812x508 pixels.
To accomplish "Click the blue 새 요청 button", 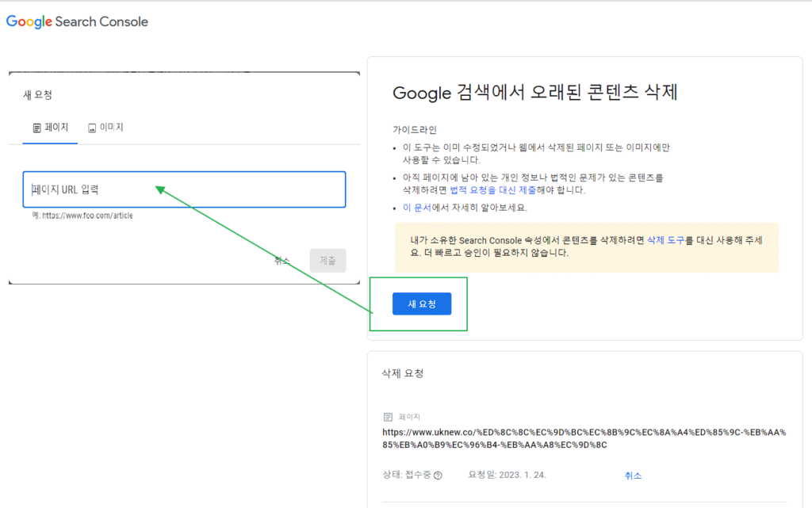I will click(422, 304).
